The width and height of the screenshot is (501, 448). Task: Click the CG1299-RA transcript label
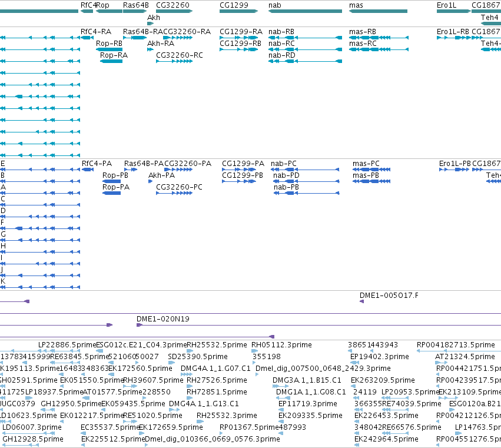pyautogui.click(x=241, y=32)
